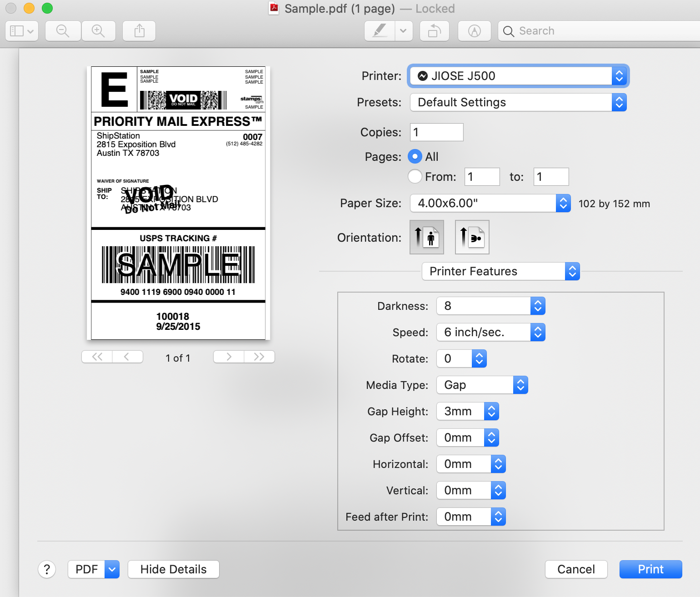The image size is (700, 597).
Task: Open the Feed after Print dropdown
Action: (x=471, y=517)
